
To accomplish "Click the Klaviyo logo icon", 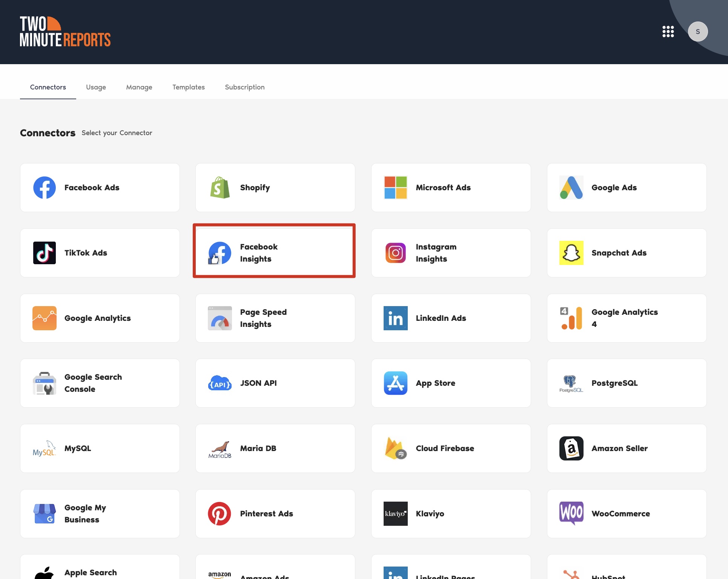I will (396, 514).
